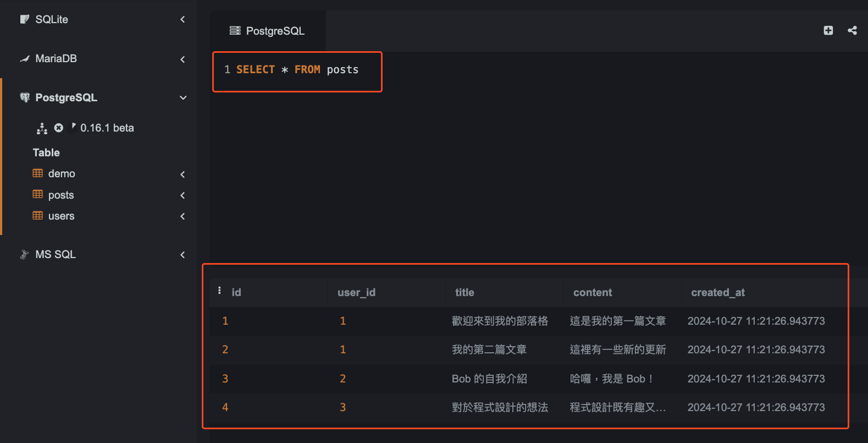Click user_id cell with value 2
The image size is (868, 443).
tap(343, 379)
